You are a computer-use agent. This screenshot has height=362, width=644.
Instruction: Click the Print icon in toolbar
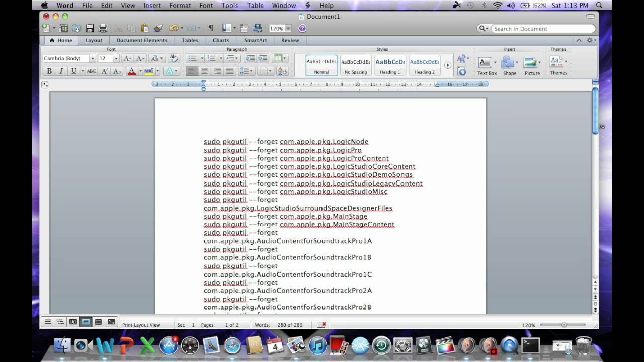[103, 28]
